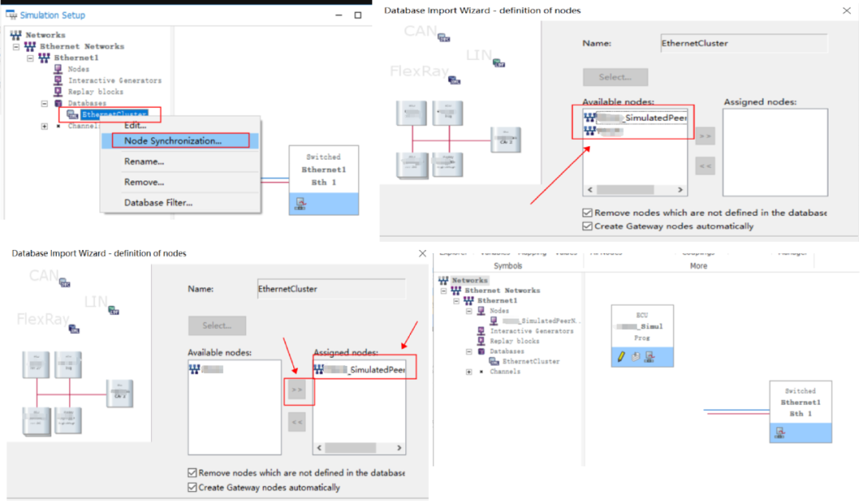Click Nodes folder icon above SimulatedPeerN entry
The height and width of the screenshot is (504, 863).
pos(481,311)
